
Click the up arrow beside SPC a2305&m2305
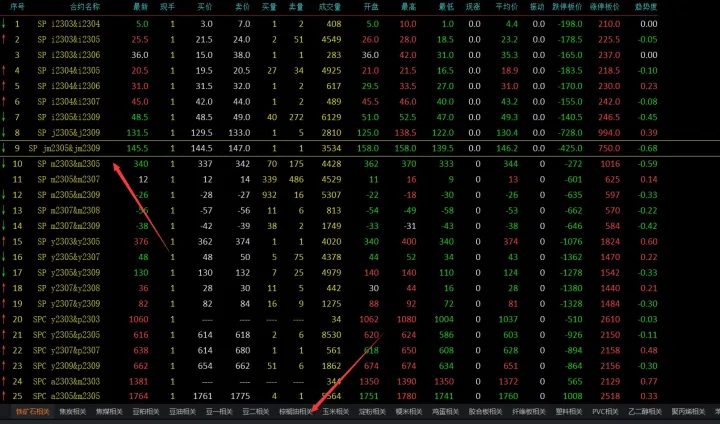(5, 397)
